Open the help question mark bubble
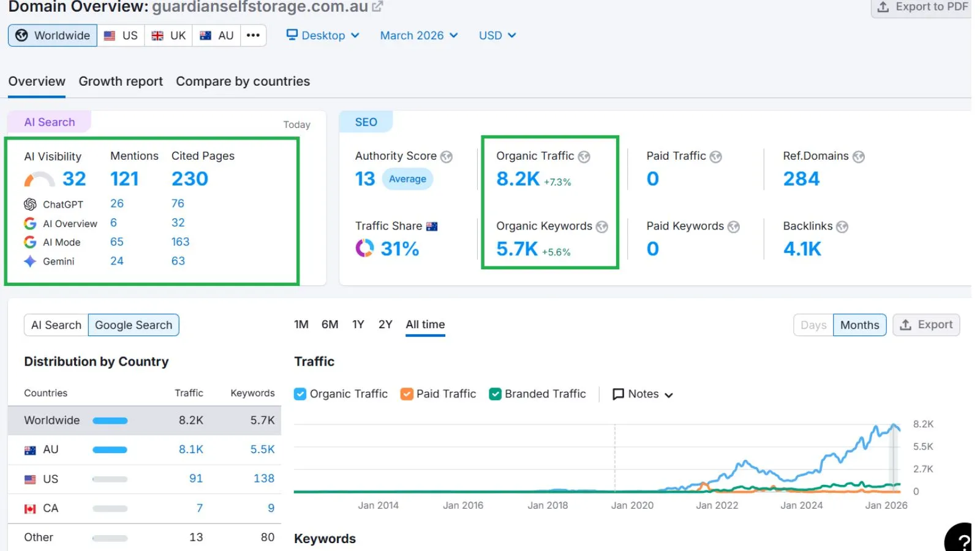Viewport: 980px width, 551px height. (x=960, y=539)
